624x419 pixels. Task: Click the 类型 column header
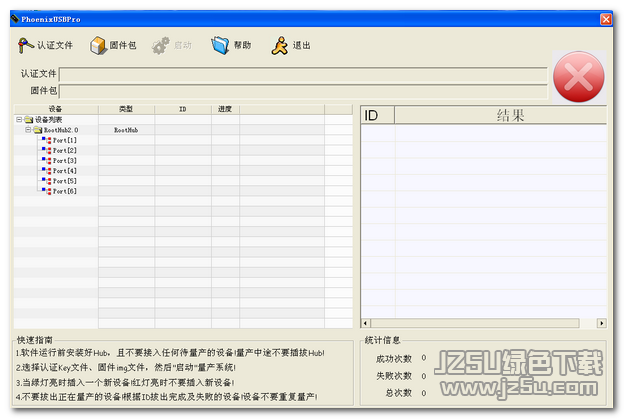tap(127, 109)
